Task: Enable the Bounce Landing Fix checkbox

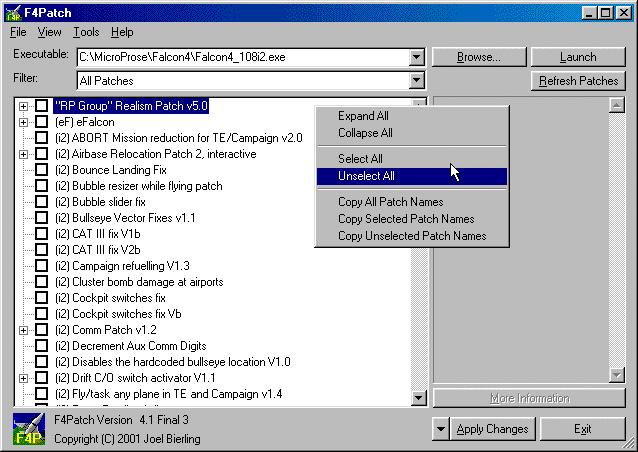Action: click(x=41, y=170)
